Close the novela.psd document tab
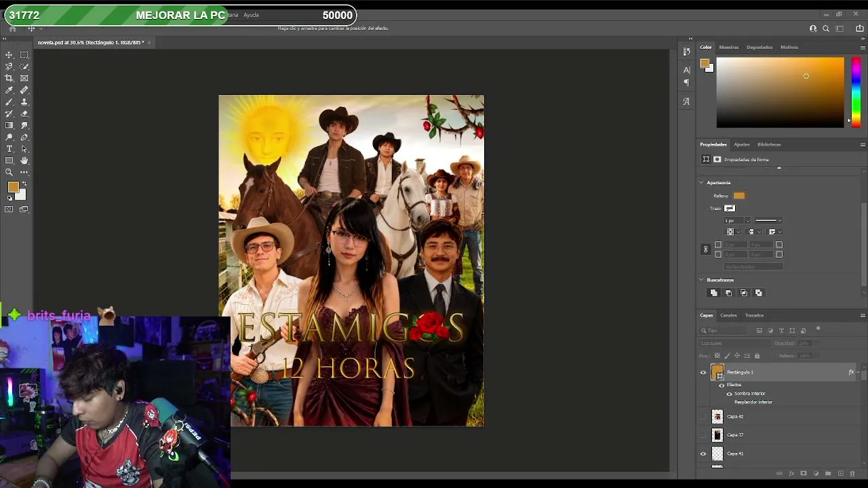The image size is (868, 488). point(149,43)
